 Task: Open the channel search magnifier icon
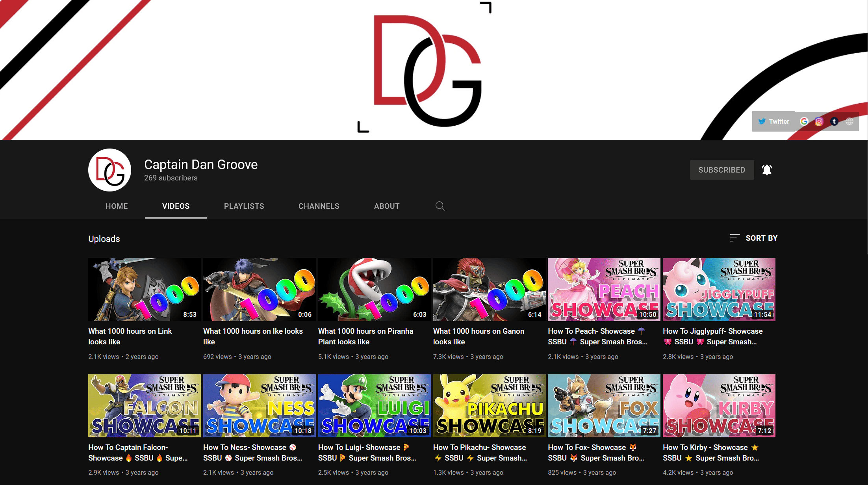[x=440, y=206]
